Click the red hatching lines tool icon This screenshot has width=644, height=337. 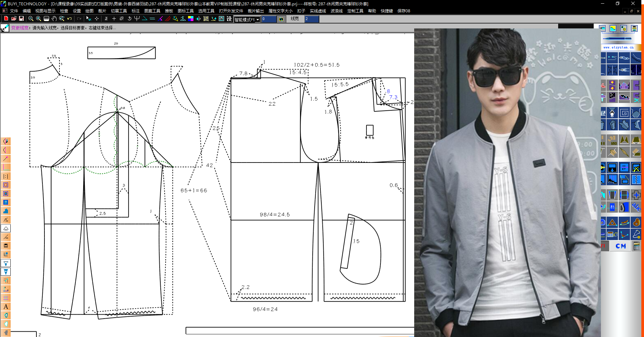coord(168,19)
